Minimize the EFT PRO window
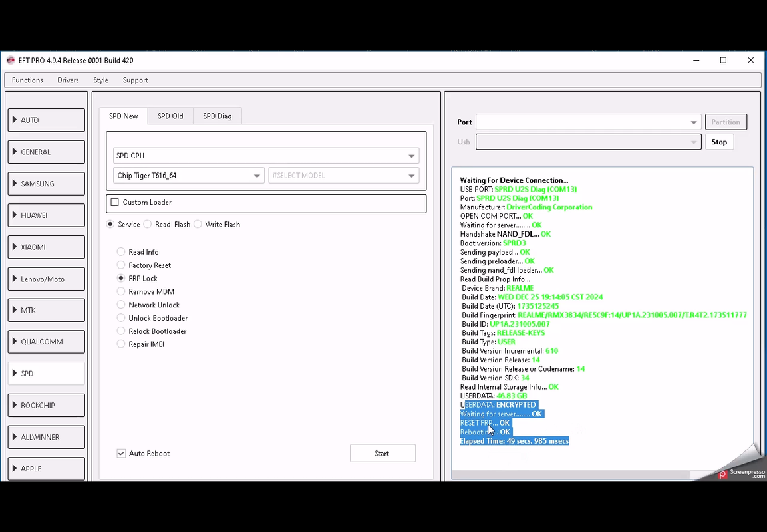Image resolution: width=767 pixels, height=532 pixels. (x=696, y=60)
